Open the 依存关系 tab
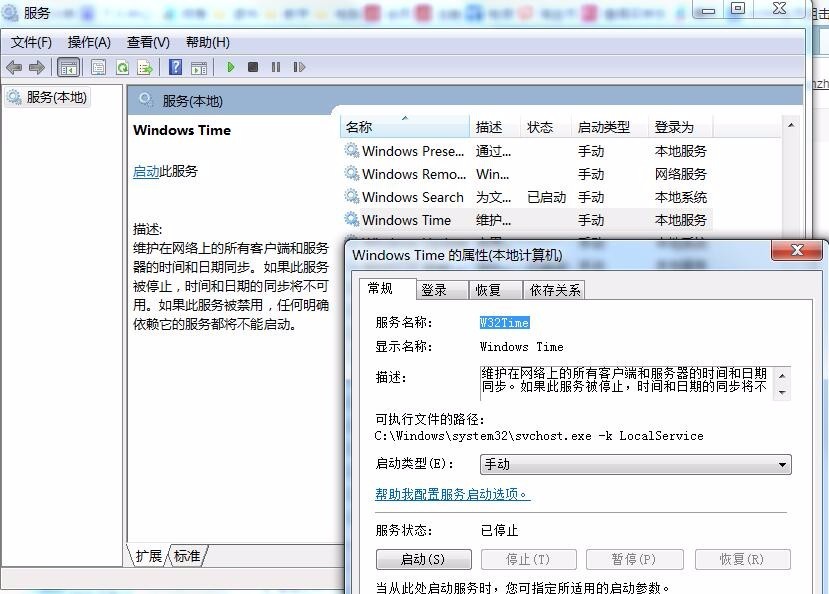Viewport: 829px width, 594px height. coord(555,290)
